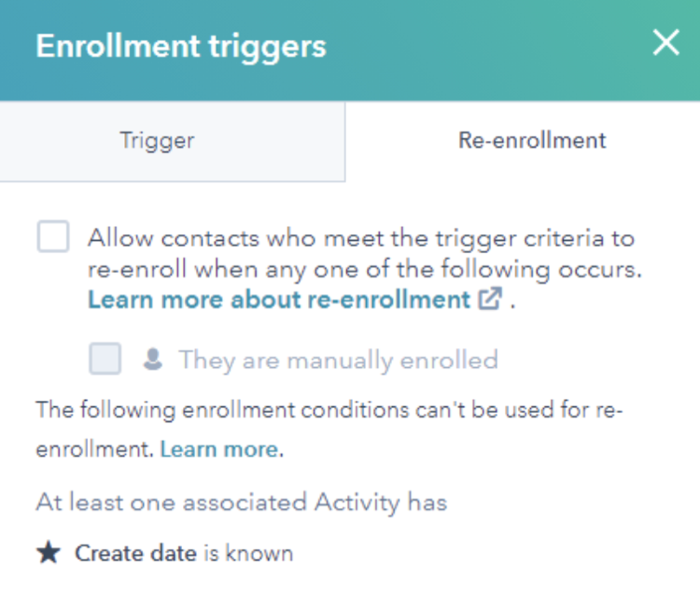The image size is (700, 595).
Task: Enable the allow contacts to re-enroll checkbox
Action: pos(53,237)
